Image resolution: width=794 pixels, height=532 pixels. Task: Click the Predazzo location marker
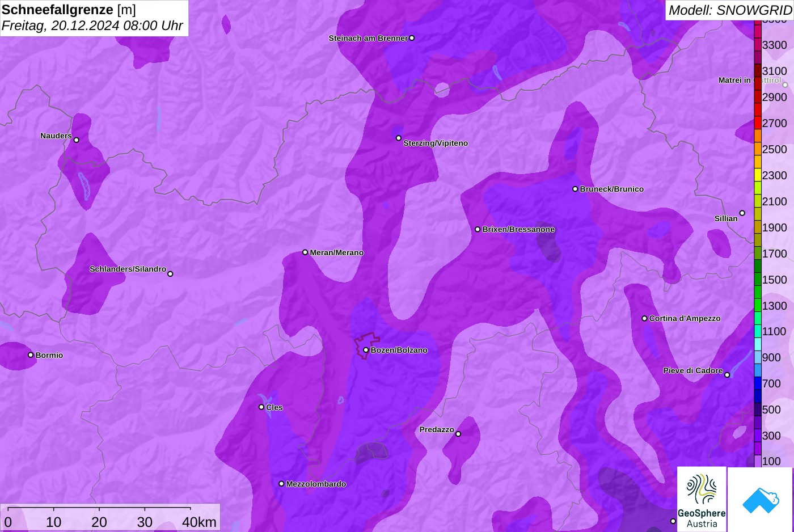458,434
